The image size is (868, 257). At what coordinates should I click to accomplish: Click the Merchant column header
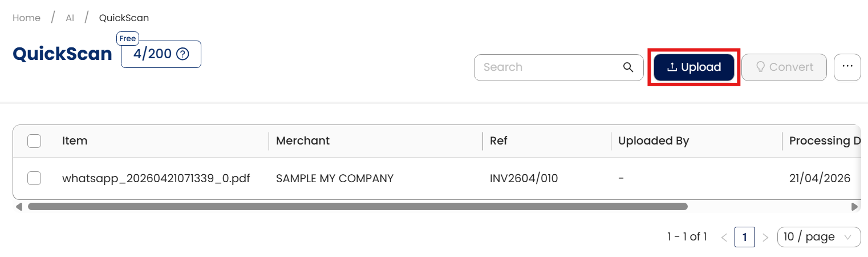pyautogui.click(x=303, y=140)
